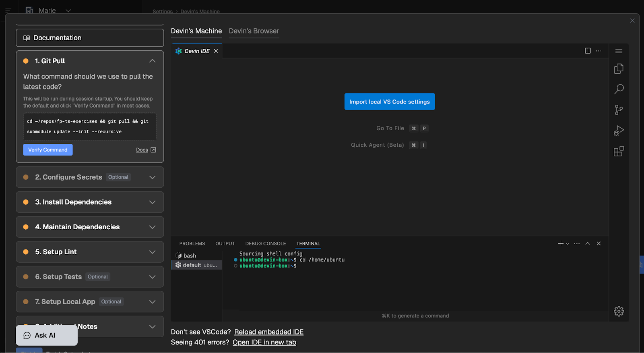
Task: Open the DEBUG CONSOLE panel tab
Action: point(266,243)
